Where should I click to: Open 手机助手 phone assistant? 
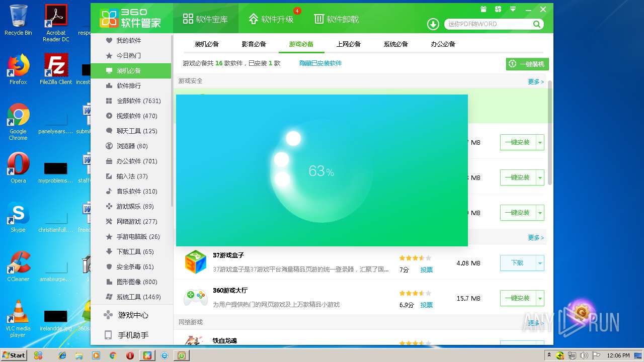(x=131, y=335)
